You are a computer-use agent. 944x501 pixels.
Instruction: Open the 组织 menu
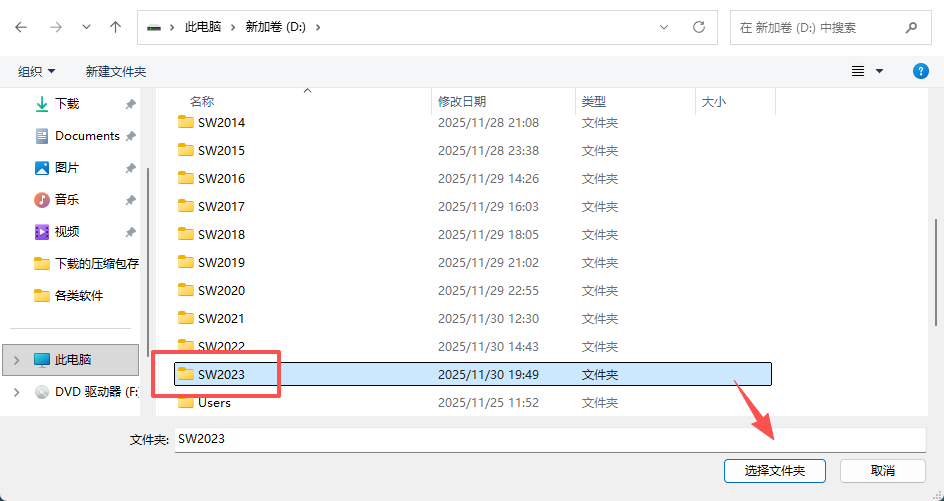point(37,72)
